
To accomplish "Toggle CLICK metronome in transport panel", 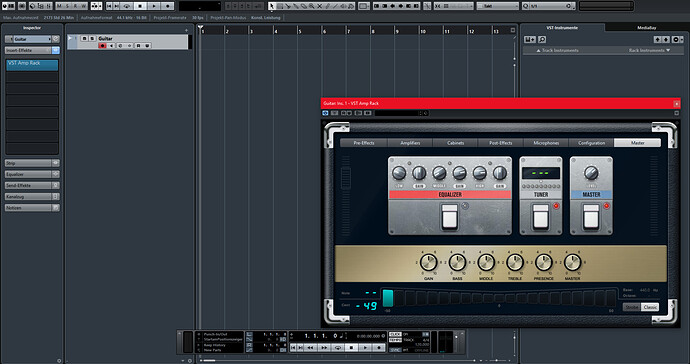I will click(395, 335).
